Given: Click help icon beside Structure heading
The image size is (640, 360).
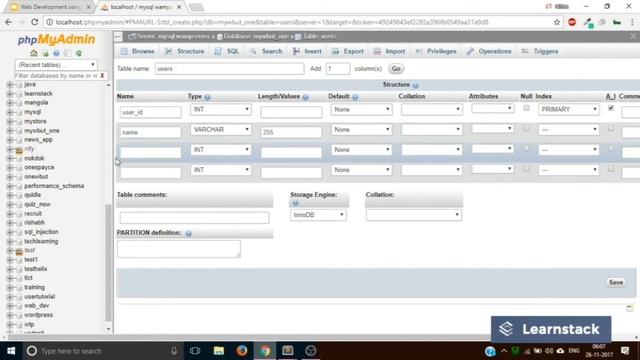Looking at the screenshot, I should pyautogui.click(x=416, y=85).
